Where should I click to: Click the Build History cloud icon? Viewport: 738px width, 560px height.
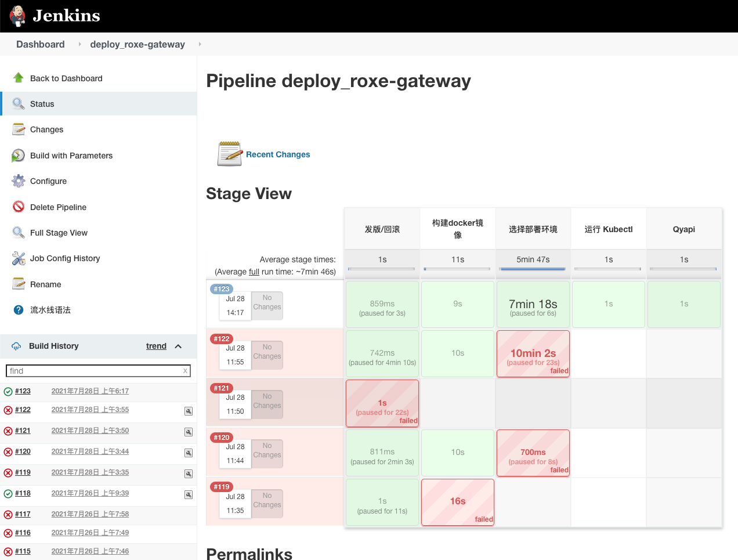[x=16, y=346]
